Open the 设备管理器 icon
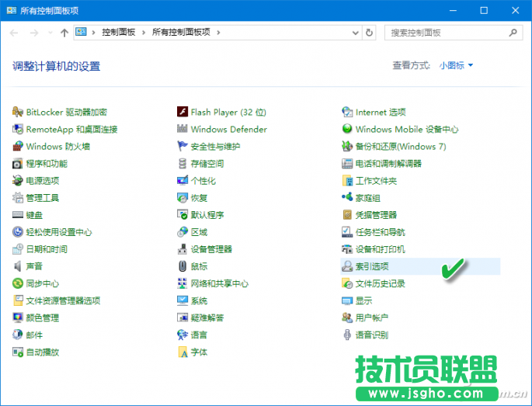The image size is (532, 406). point(183,249)
